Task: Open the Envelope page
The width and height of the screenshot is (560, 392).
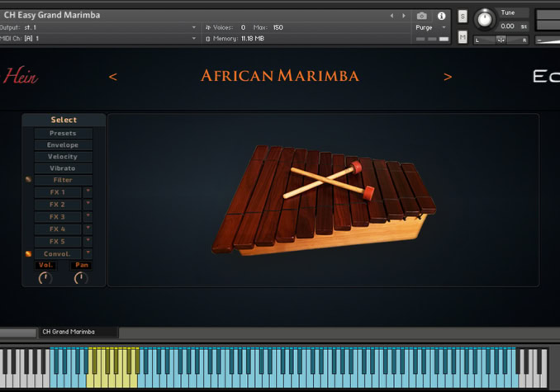Action: click(x=63, y=144)
